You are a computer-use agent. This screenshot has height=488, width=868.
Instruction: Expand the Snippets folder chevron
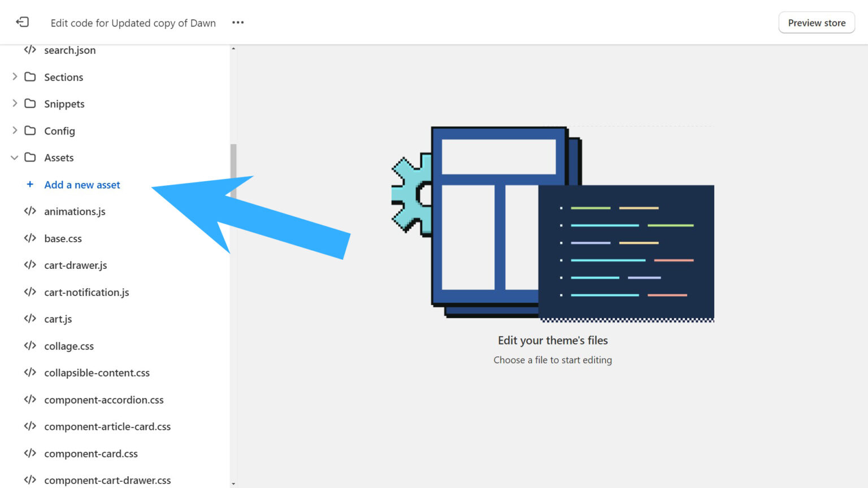15,103
